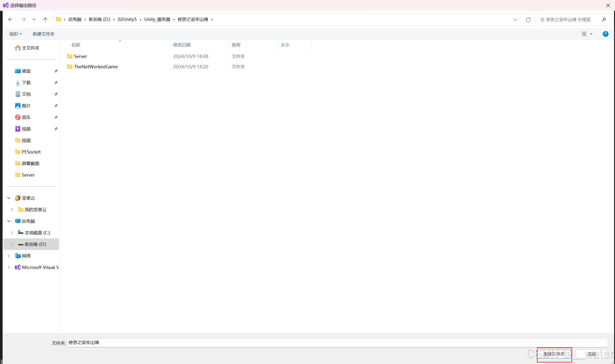Select 此电脑 in the address breadcrumb
The height and width of the screenshot is (364, 615).
coord(75,19)
